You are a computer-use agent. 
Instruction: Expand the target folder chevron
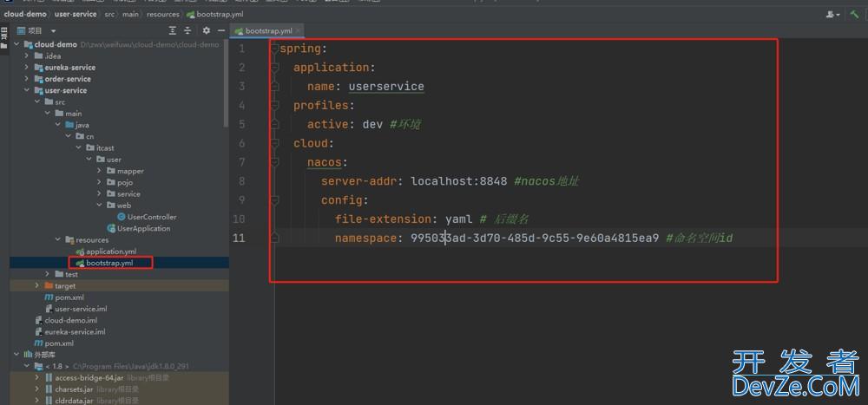coord(36,286)
